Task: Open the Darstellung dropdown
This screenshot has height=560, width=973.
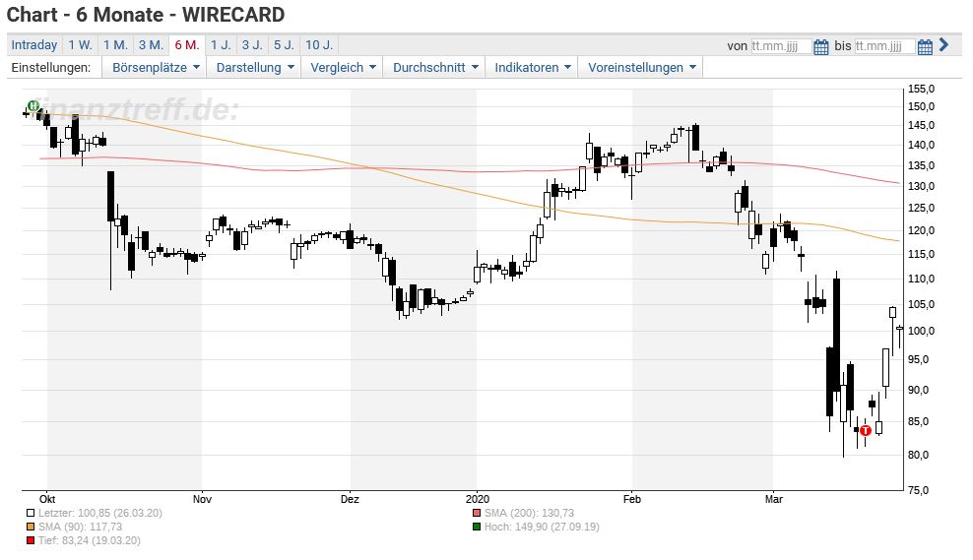Action: pyautogui.click(x=254, y=68)
